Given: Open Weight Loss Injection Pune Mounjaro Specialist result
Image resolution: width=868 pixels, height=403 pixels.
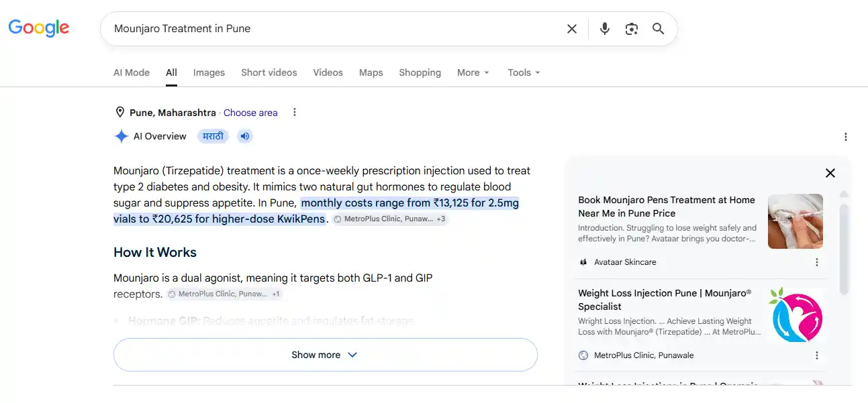Looking at the screenshot, I should tap(665, 300).
